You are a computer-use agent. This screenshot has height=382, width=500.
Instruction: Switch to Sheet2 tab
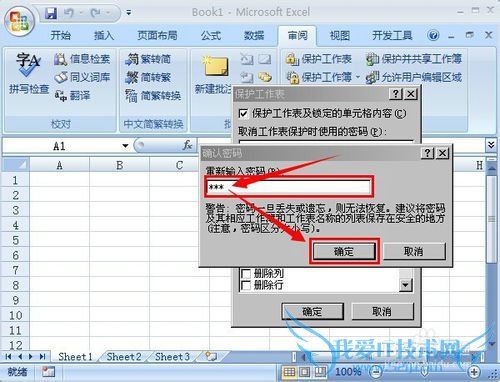pyautogui.click(x=124, y=357)
